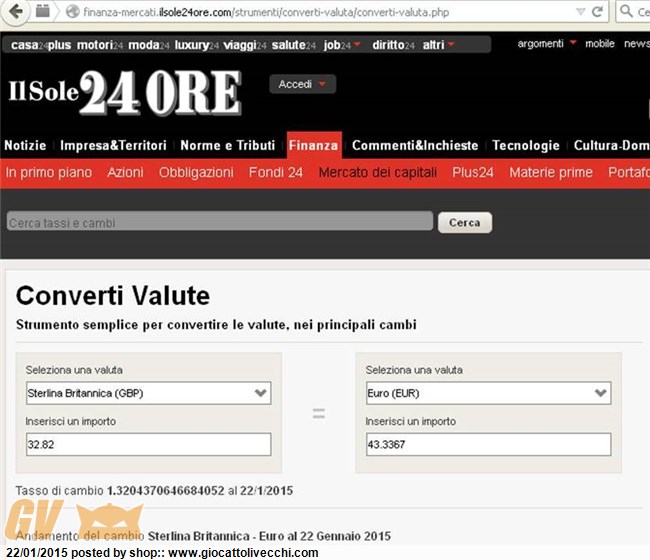Image resolution: width=650 pixels, height=560 pixels.
Task: Go to the Commenti&Inchieste section
Action: [415, 145]
